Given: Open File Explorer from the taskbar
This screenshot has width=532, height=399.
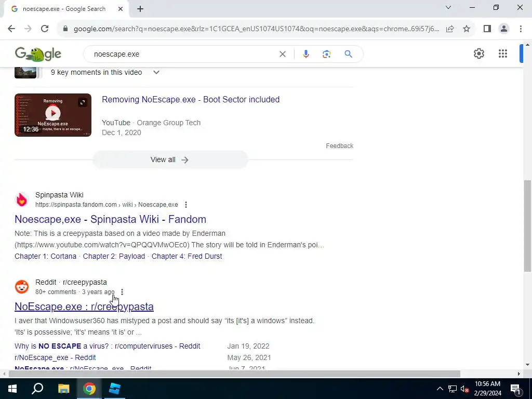Looking at the screenshot, I should (63, 389).
